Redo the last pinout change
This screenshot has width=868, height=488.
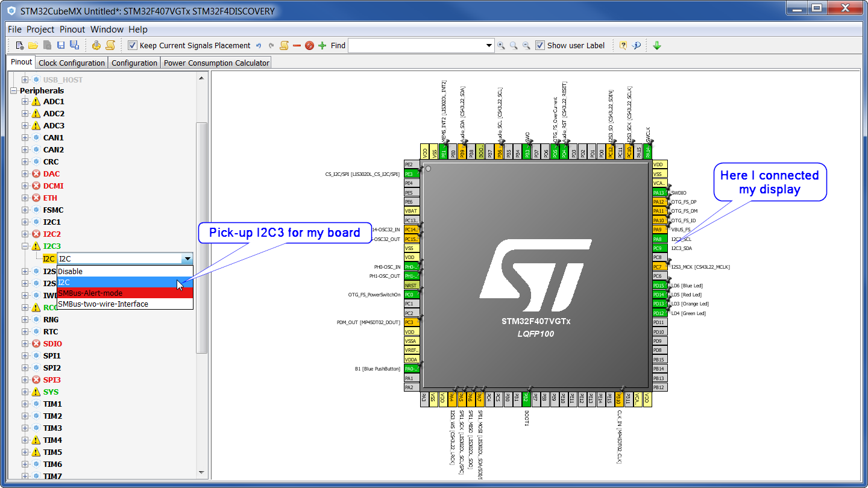[x=272, y=45]
